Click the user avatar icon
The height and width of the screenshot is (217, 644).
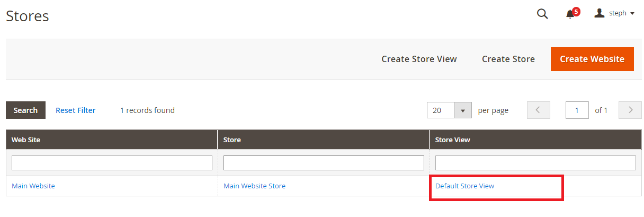599,13
